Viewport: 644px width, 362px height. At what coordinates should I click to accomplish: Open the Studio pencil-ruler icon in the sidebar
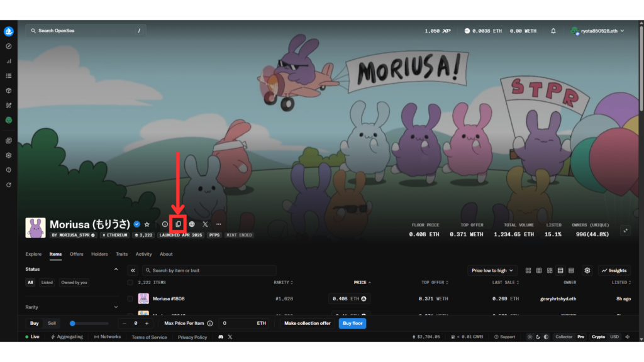[x=9, y=106]
